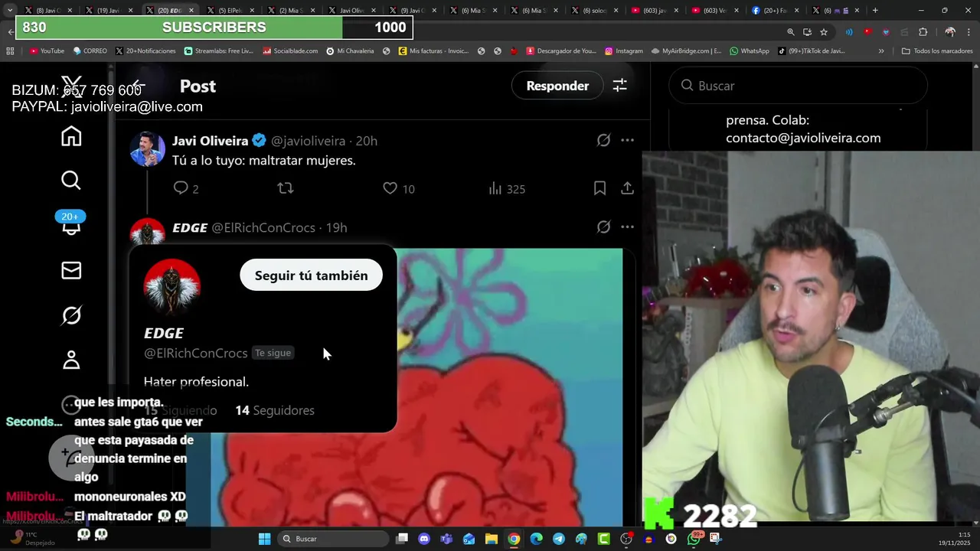Click Responder button
This screenshot has height=551, width=980.
pyautogui.click(x=557, y=86)
